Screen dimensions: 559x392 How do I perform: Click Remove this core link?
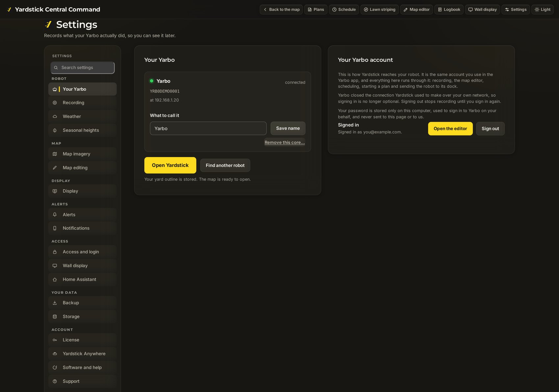pos(285,143)
